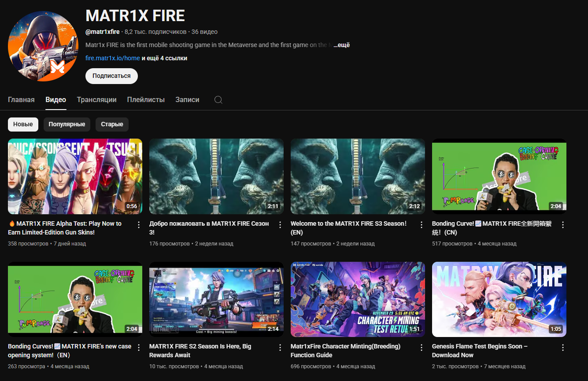
Task: Open more actions for Bonding Curve (CN) video
Action: pos(563,225)
